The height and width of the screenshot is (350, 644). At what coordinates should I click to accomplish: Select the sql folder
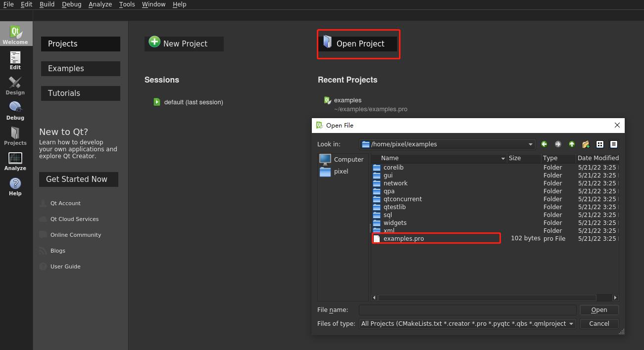[387, 215]
